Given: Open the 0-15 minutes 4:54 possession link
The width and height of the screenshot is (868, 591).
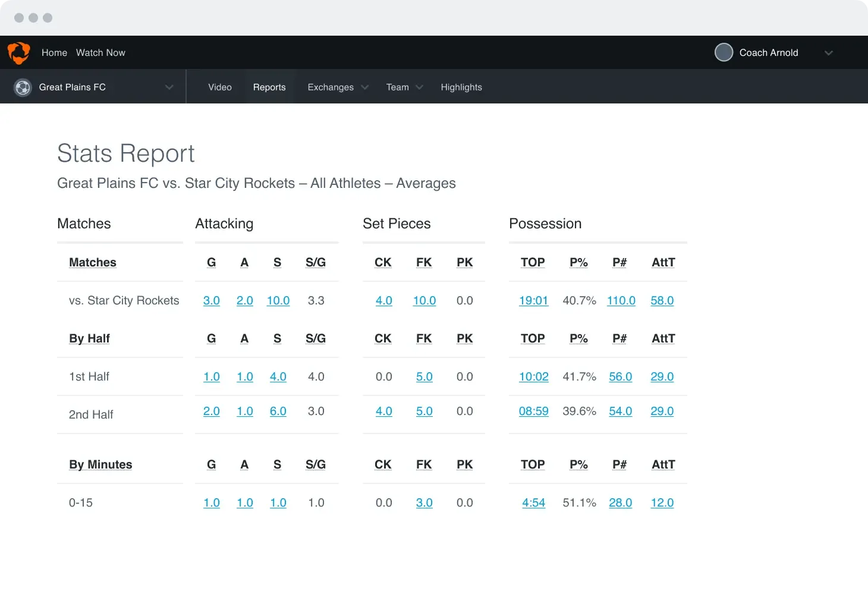Looking at the screenshot, I should pos(533,503).
